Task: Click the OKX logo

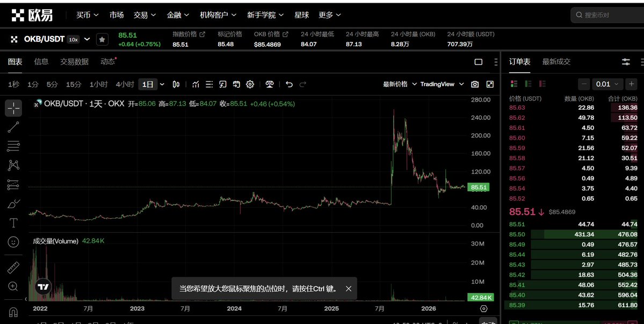Action: pyautogui.click(x=32, y=15)
